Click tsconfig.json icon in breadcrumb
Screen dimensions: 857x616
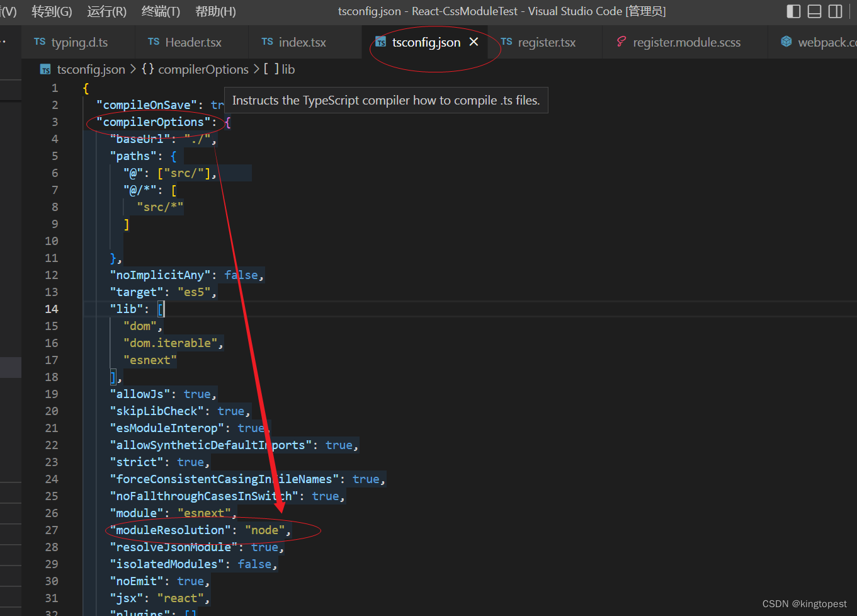coord(45,69)
